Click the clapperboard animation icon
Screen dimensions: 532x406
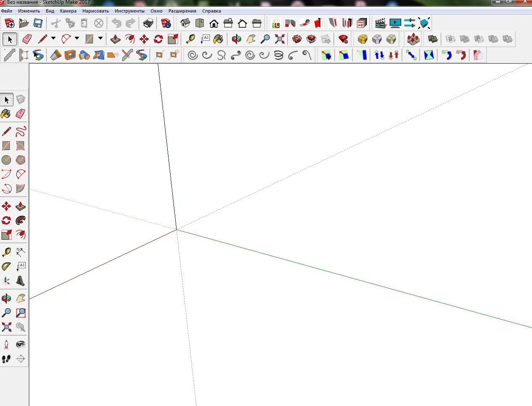pos(381,23)
